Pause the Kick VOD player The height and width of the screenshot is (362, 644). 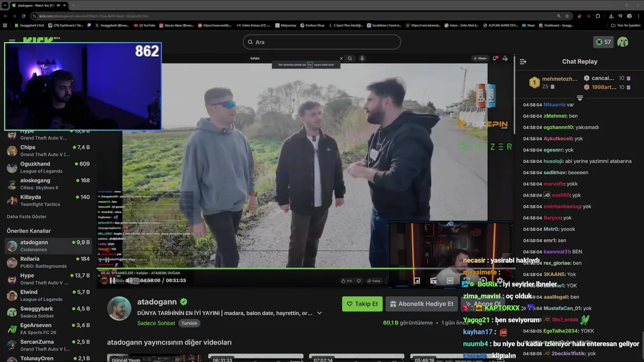(113, 281)
